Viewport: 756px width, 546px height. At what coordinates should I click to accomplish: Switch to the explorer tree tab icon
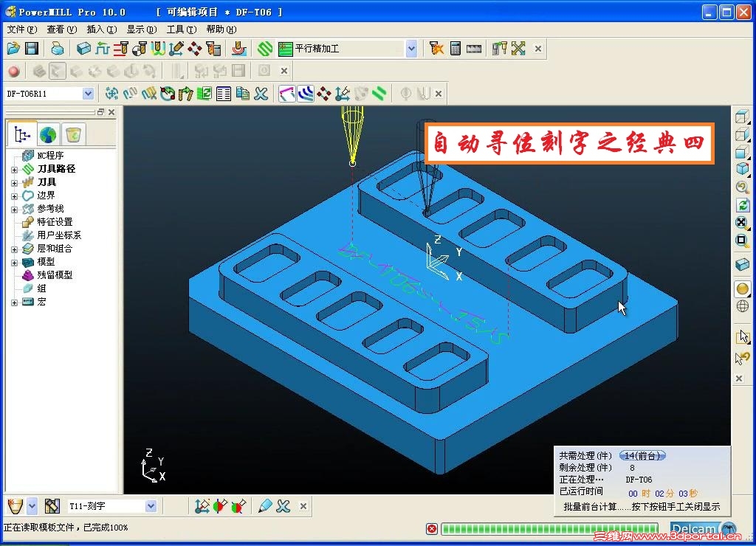pos(22,134)
